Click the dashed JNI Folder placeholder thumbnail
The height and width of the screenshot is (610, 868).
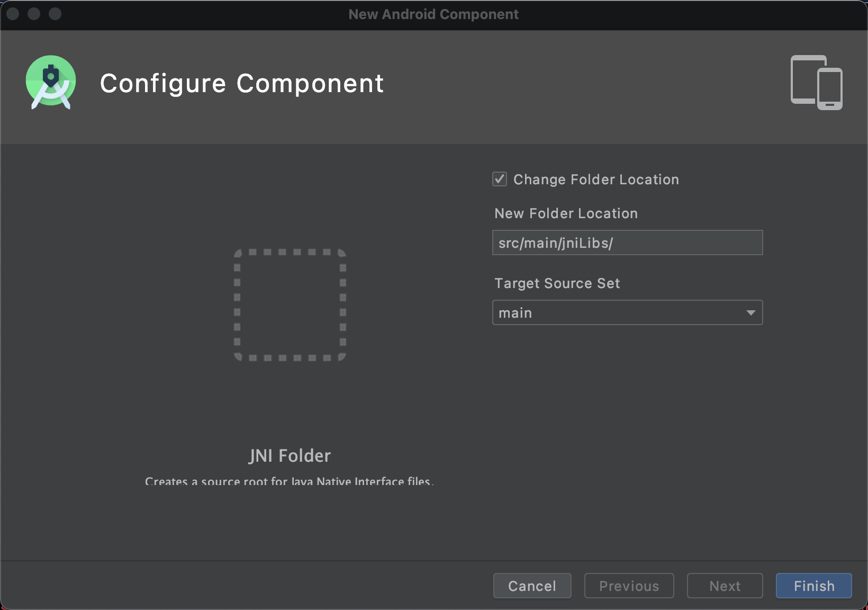pos(290,305)
